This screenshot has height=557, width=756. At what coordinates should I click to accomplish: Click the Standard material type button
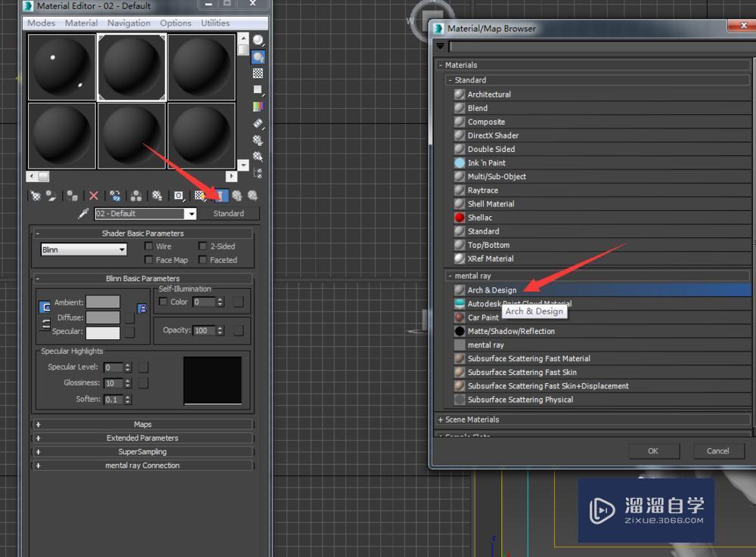click(x=228, y=213)
